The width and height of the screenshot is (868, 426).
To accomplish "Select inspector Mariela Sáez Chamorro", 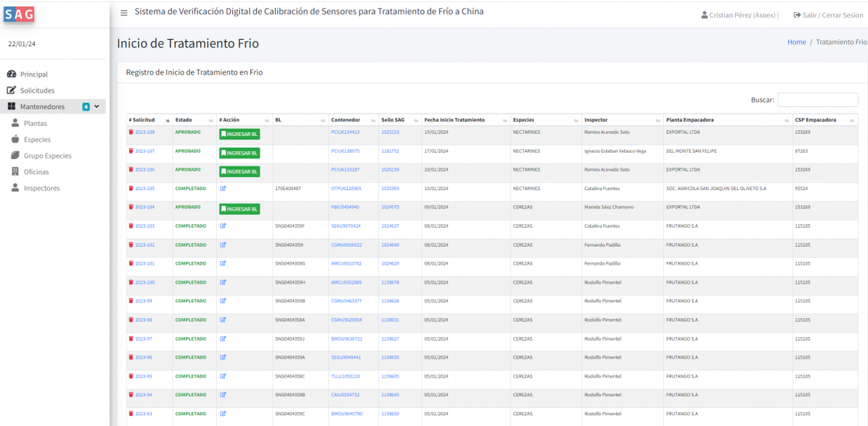I will [609, 207].
